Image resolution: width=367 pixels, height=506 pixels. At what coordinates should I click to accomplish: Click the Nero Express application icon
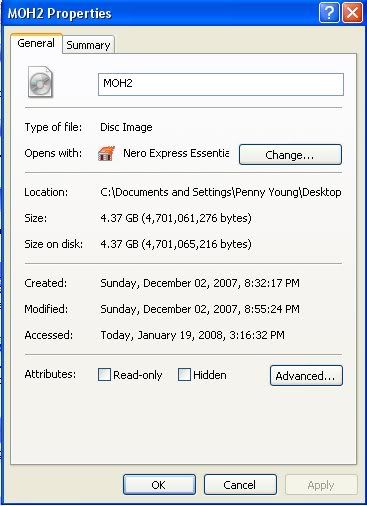[106, 154]
